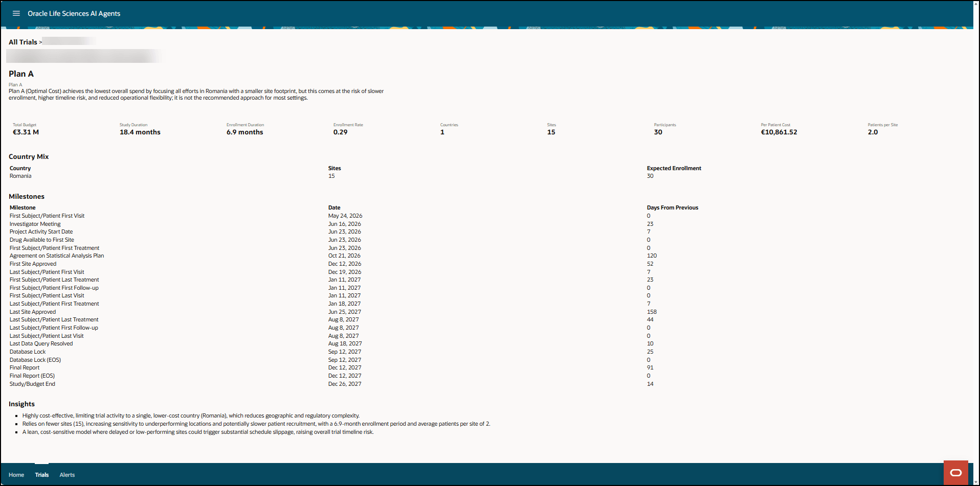Switch to the Trials tab

[x=42, y=475]
